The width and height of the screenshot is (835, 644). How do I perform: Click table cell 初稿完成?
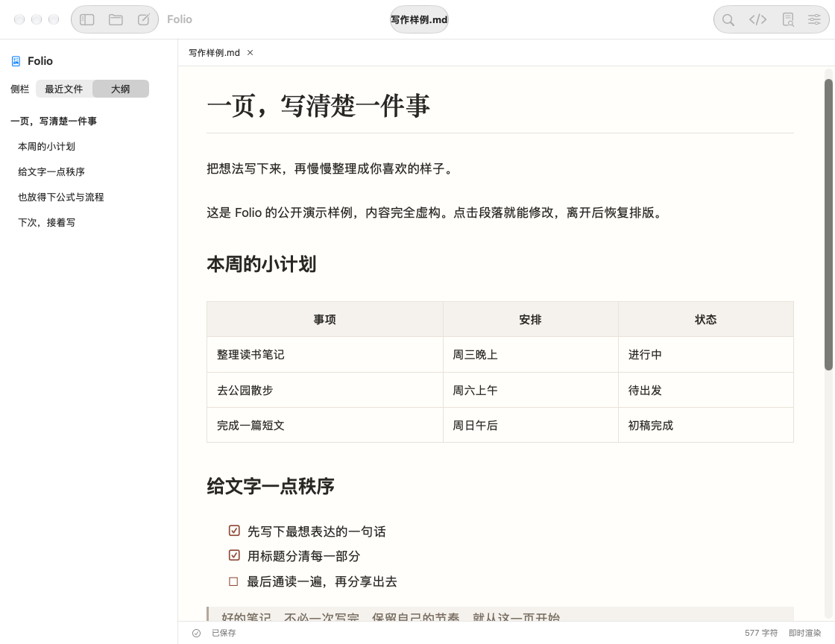click(705, 426)
